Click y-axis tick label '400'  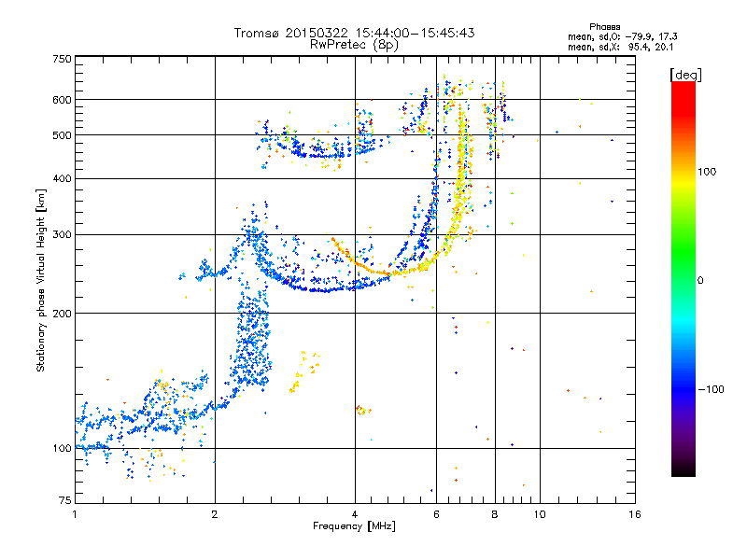click(63, 178)
